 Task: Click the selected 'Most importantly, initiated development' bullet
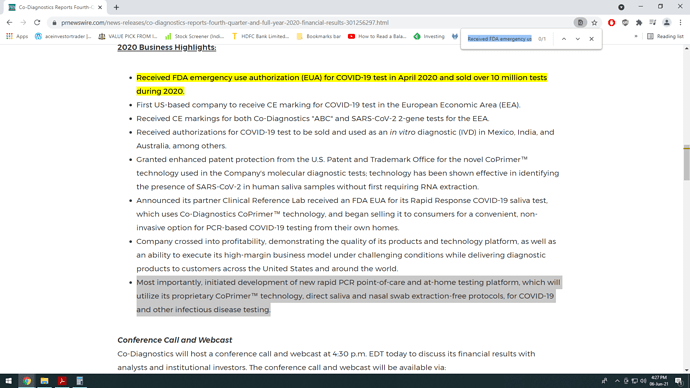point(348,296)
